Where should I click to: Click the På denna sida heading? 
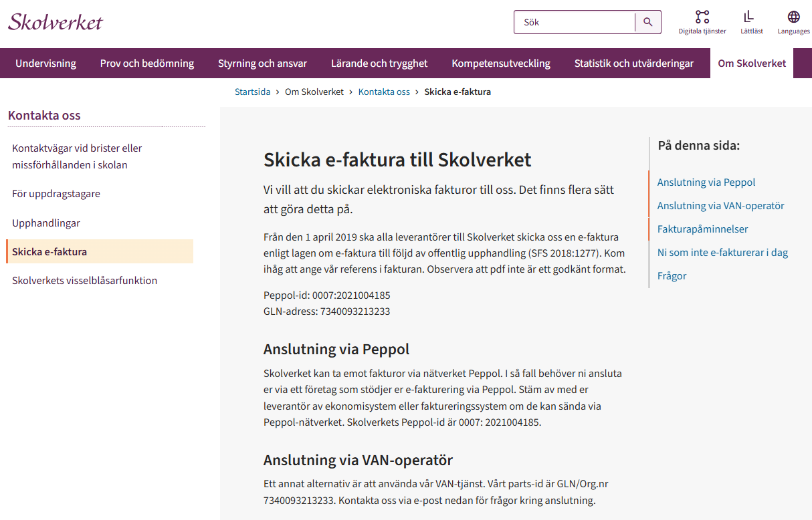699,146
